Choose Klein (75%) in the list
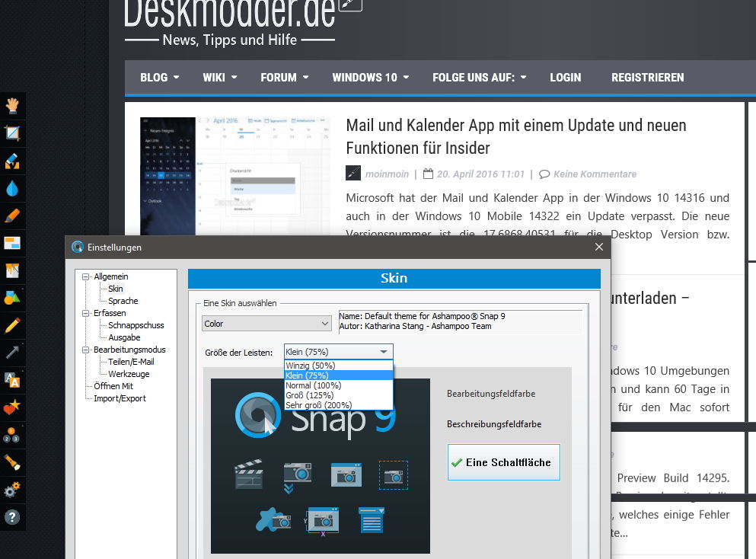 point(339,375)
